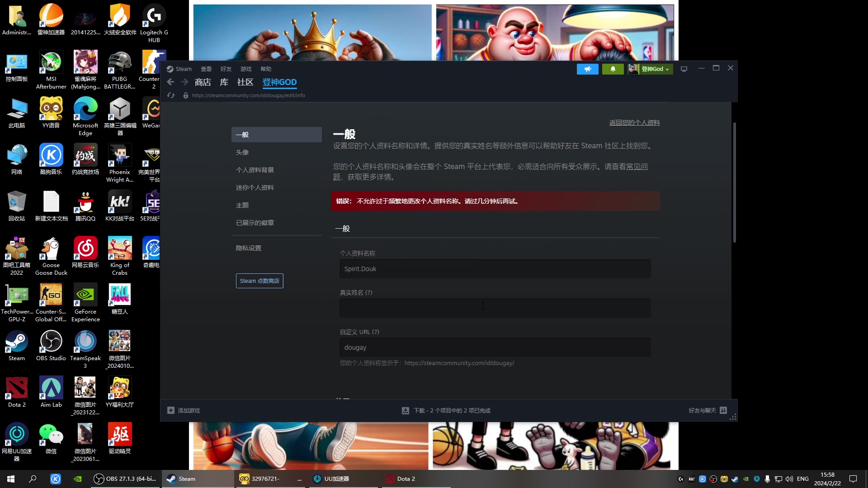This screenshot has height=488, width=868.
Task: Click the 真实姓名 input field
Action: click(495, 308)
